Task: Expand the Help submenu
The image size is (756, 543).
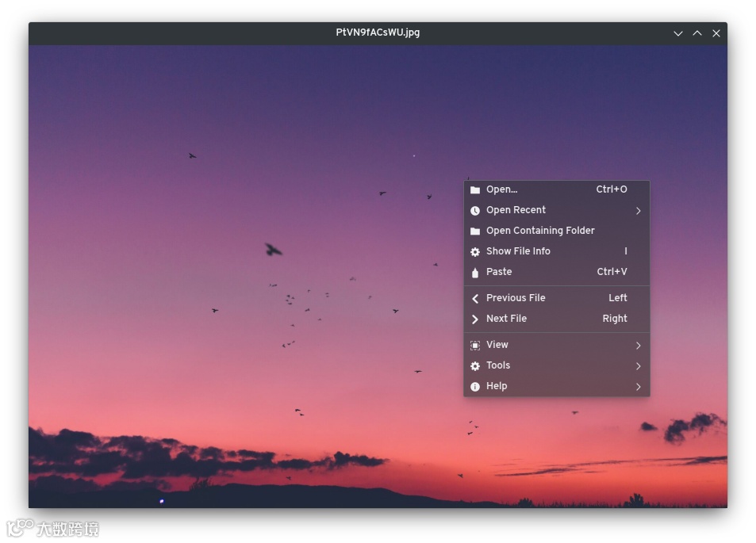Action: pyautogui.click(x=639, y=386)
